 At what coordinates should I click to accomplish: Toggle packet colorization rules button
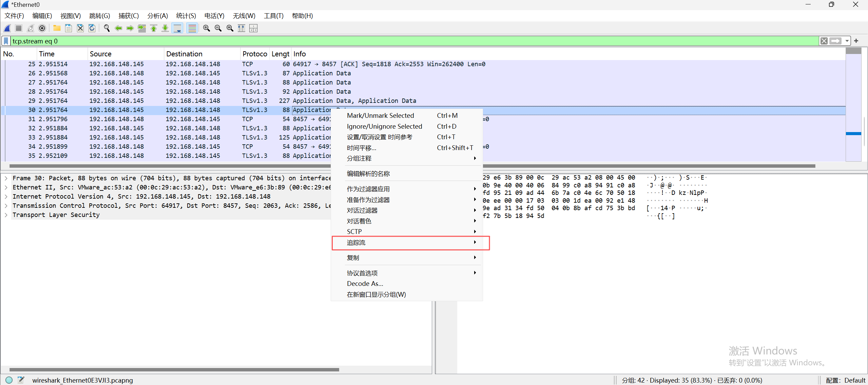pyautogui.click(x=192, y=28)
